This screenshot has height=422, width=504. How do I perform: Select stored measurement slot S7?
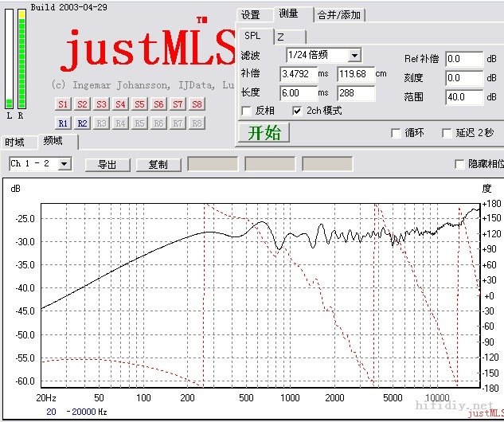click(178, 104)
